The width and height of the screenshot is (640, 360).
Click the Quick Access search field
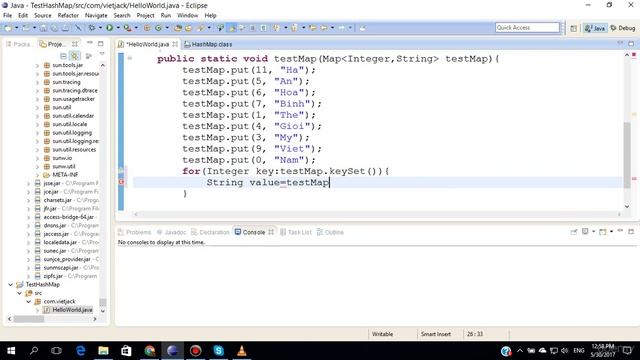[x=527, y=27]
